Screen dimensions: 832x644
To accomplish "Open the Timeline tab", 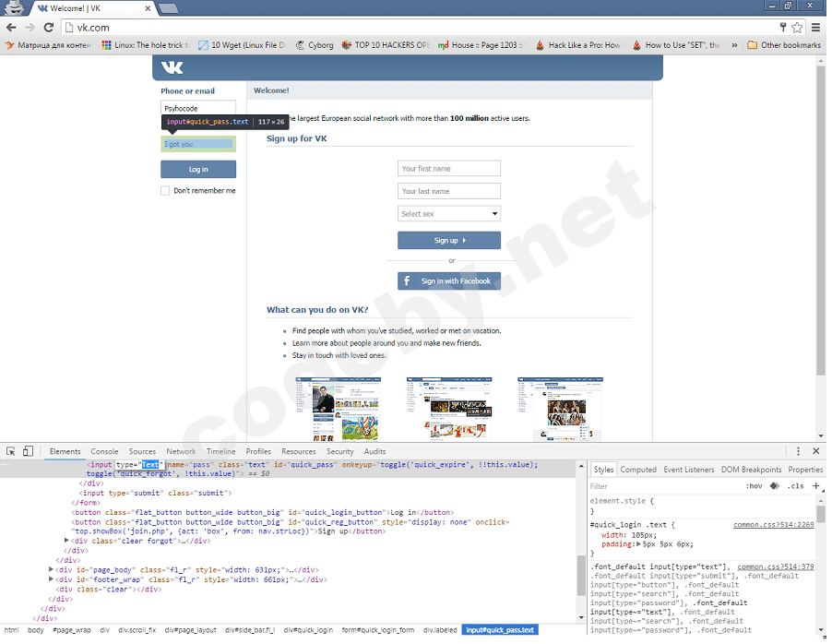I will 220,451.
